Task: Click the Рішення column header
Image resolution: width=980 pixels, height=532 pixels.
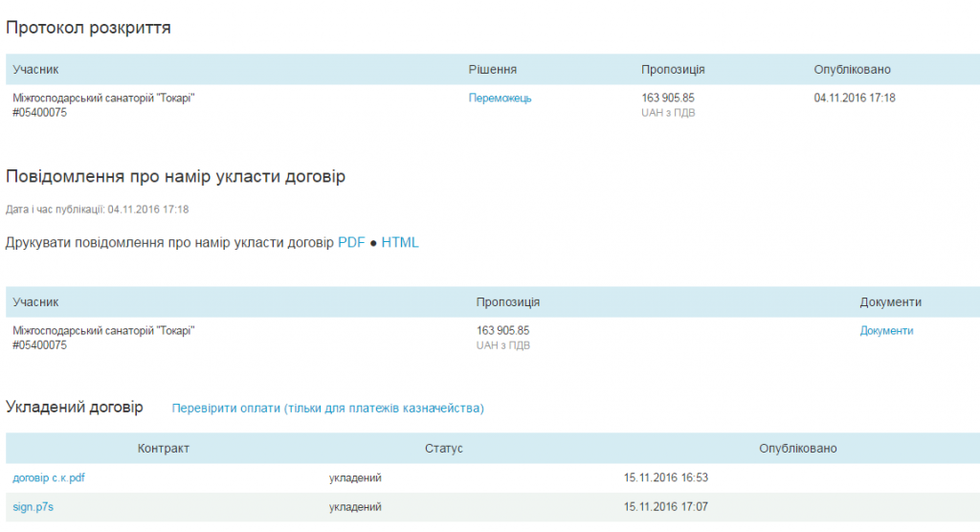Action: point(493,70)
